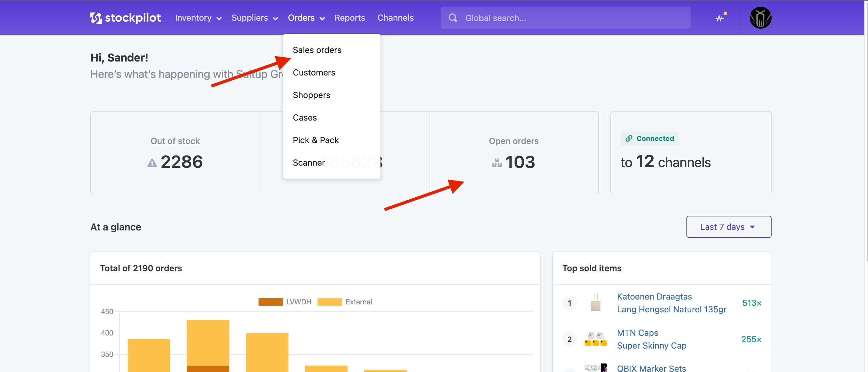This screenshot has width=868, height=372.
Task: Click the tallest External bar in chart
Action: 207,343
